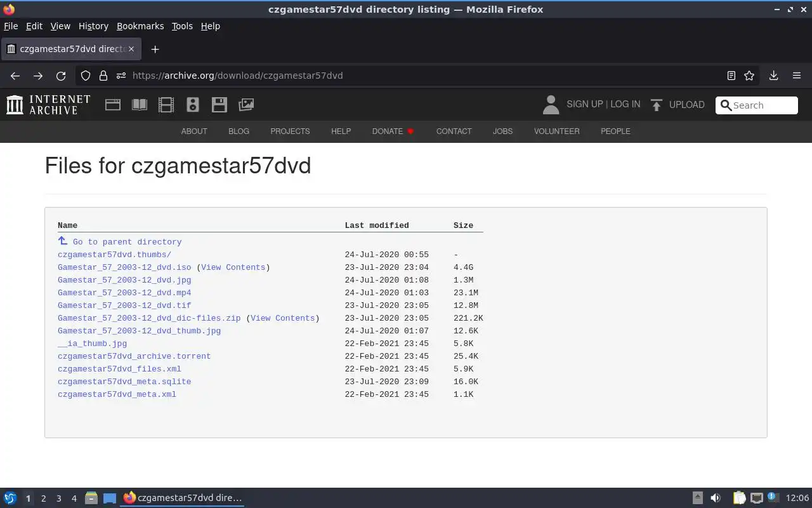Click the Upload arrow icon
812x508 pixels.
tap(657, 105)
